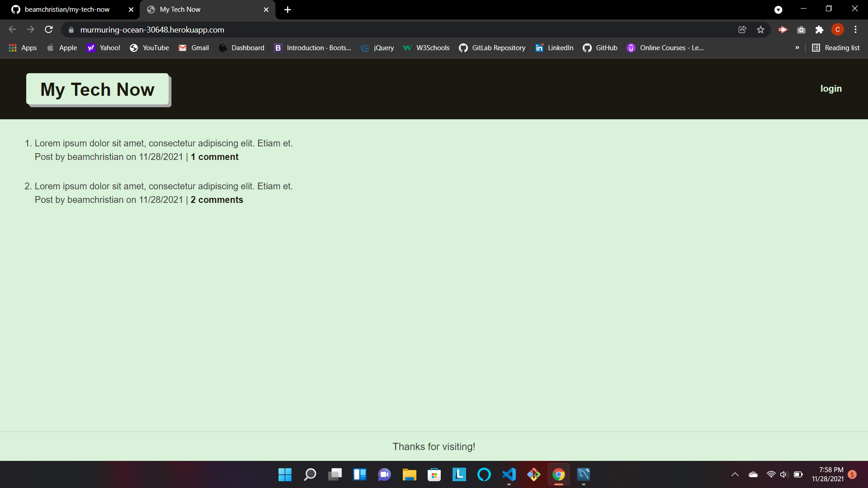
Task: Expand the hidden bookmarks overflow chevron
Action: pos(797,48)
